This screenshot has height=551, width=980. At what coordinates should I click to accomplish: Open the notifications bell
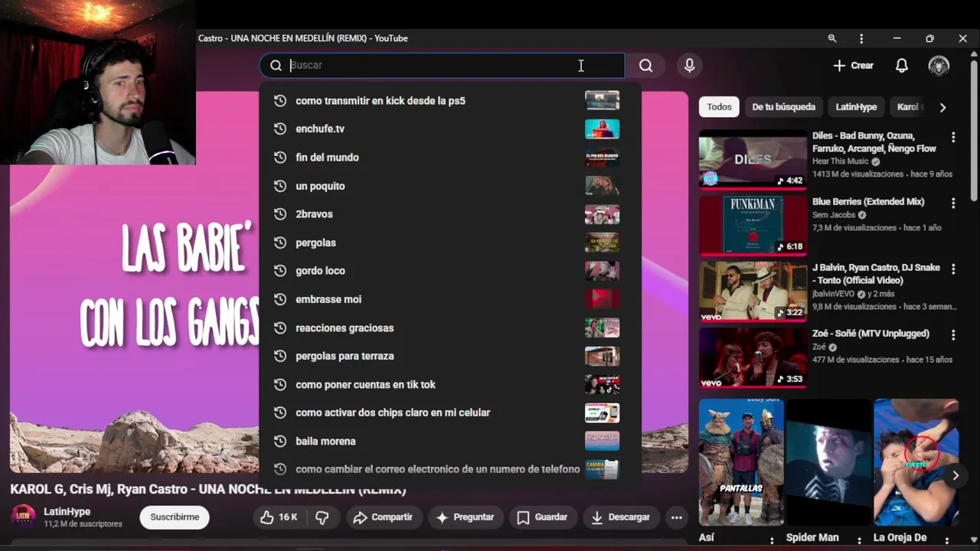tap(902, 66)
